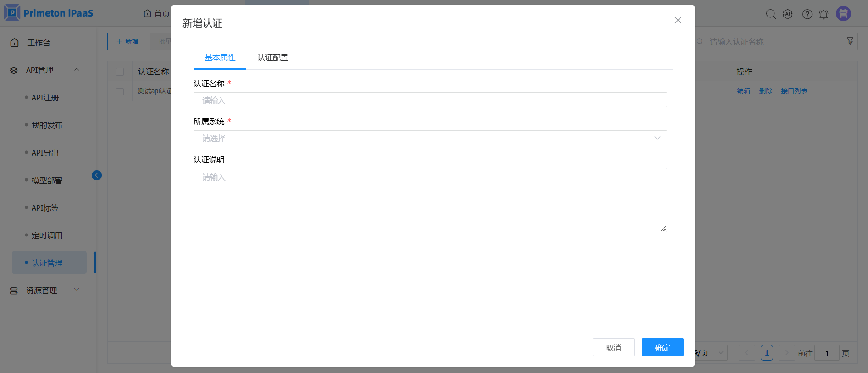Click the 取消 button
The image size is (868, 373).
(613, 347)
